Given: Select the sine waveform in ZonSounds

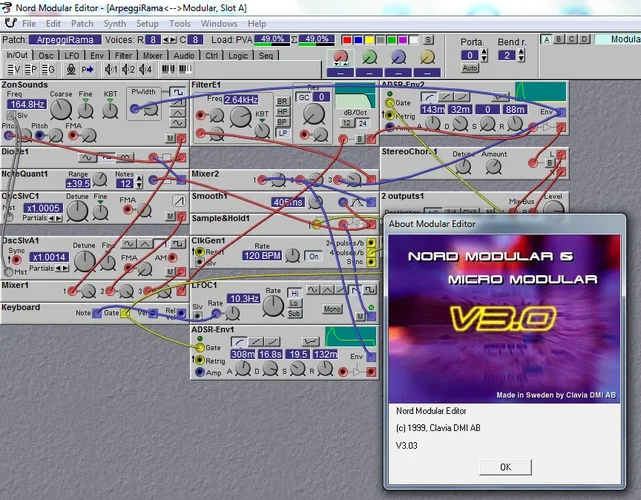Looking at the screenshot, I should (x=178, y=122).
